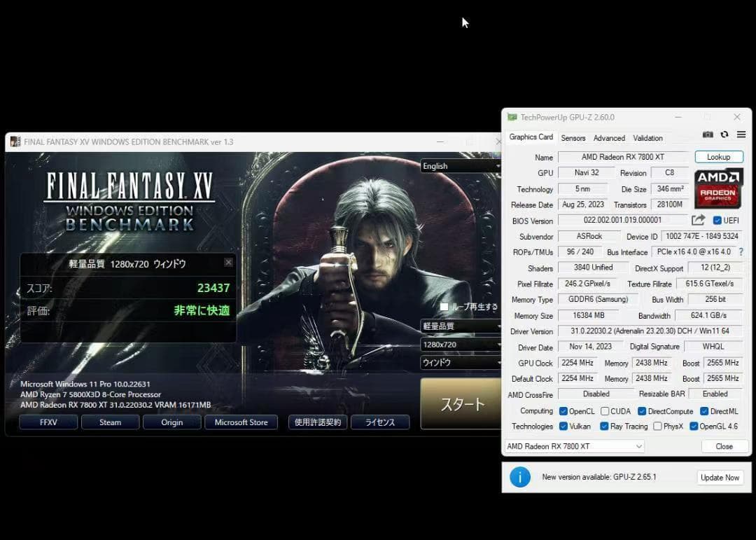Click the GPU-Z screenshot camera icon
Viewport: 756px width, 540px height.
click(708, 134)
